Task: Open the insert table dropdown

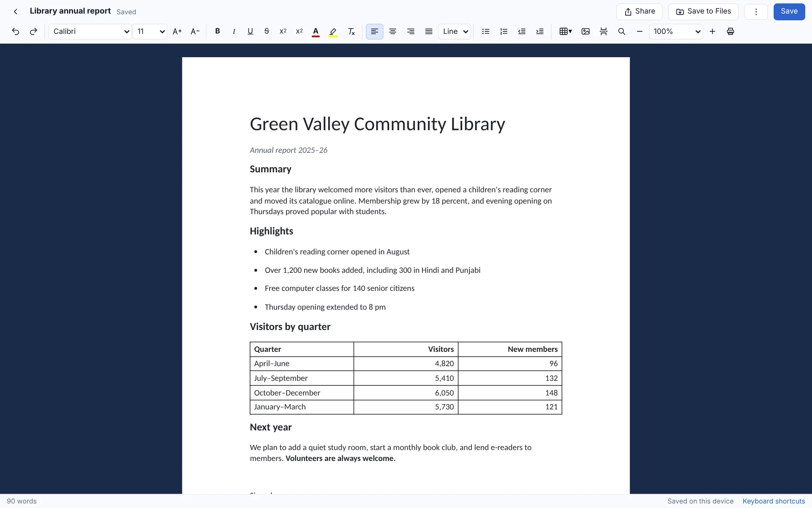Action: coord(566,32)
